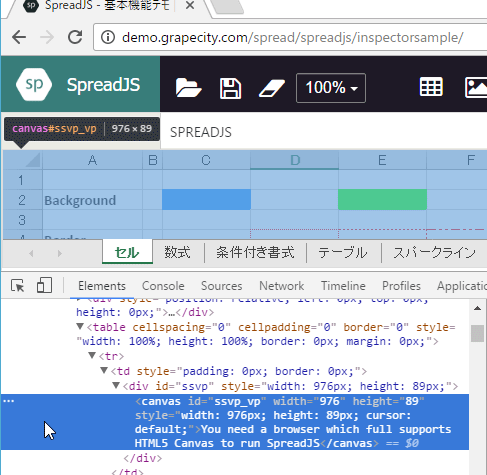The width and height of the screenshot is (487, 475).
Task: Switch to the テーブル sheet tab
Action: [343, 252]
